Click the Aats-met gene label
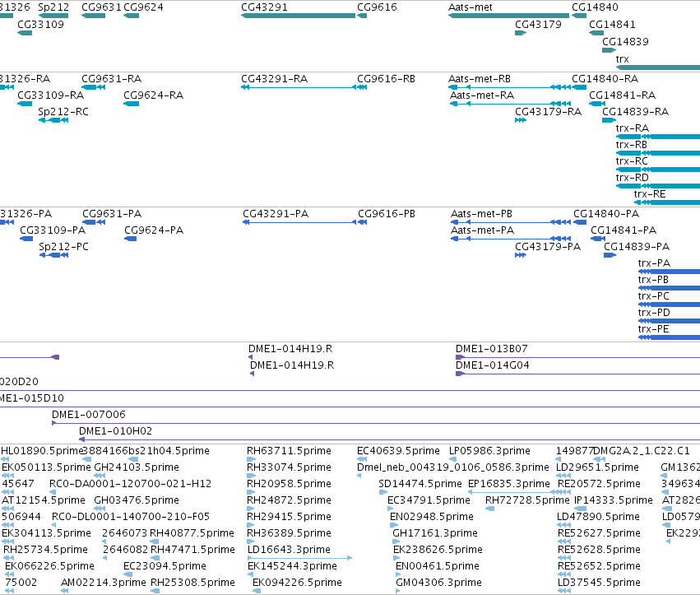The image size is (700, 595). 470,7
